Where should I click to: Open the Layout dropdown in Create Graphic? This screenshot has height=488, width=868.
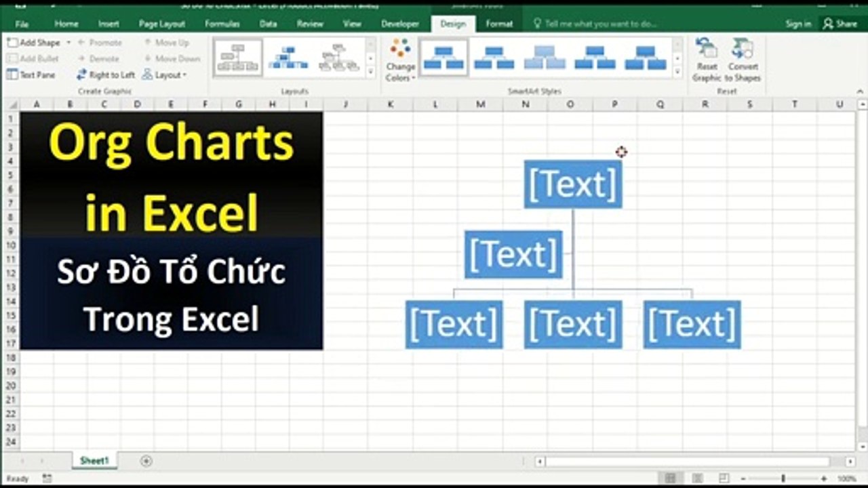pos(165,75)
